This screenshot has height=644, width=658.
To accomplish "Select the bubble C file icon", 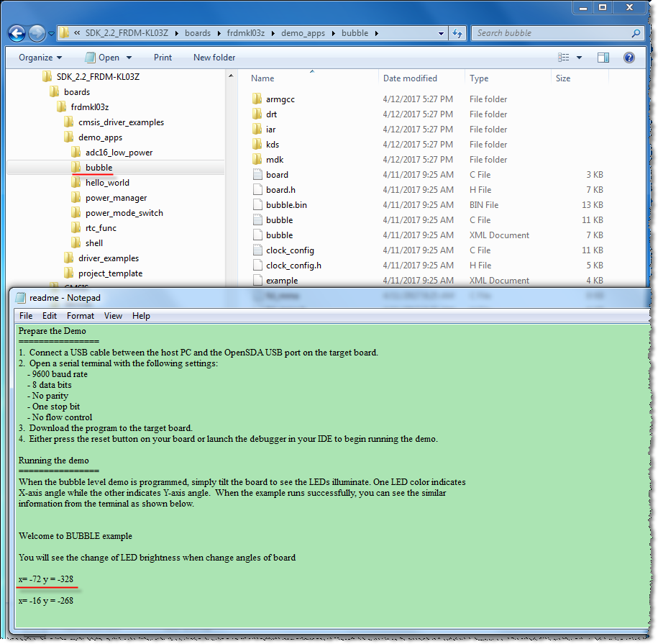I will (x=257, y=220).
